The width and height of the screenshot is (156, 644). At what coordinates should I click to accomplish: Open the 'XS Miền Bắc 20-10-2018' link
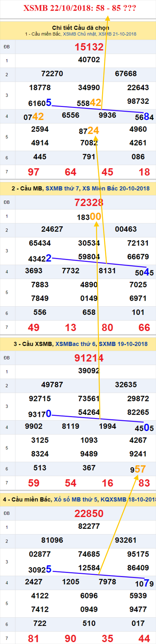point(116,188)
